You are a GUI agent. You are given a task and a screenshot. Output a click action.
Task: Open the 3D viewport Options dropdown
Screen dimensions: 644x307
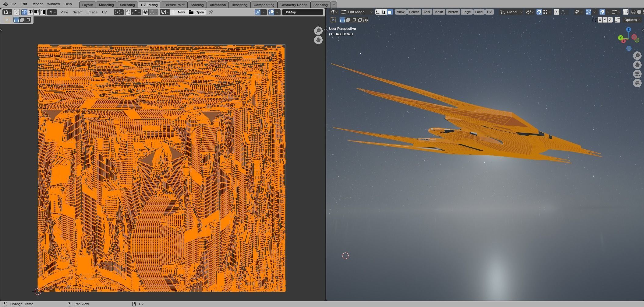[x=632, y=20]
